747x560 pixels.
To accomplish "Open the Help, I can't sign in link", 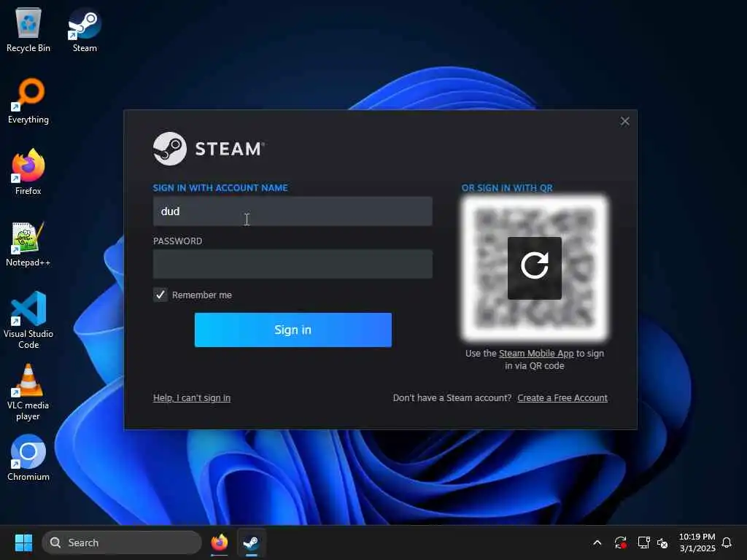I will (x=192, y=397).
